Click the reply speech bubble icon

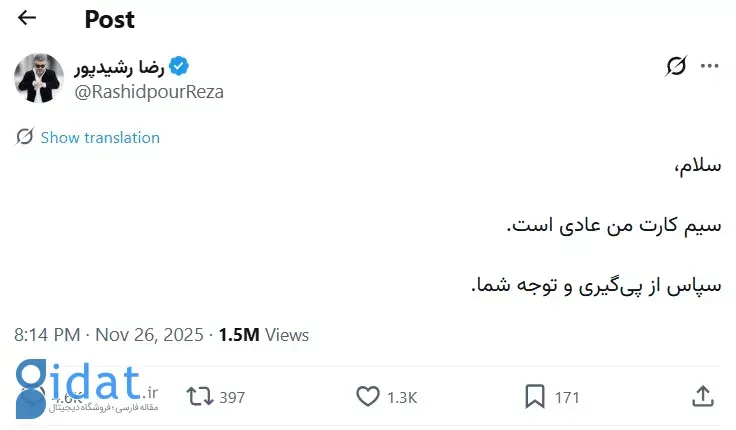tap(33, 397)
